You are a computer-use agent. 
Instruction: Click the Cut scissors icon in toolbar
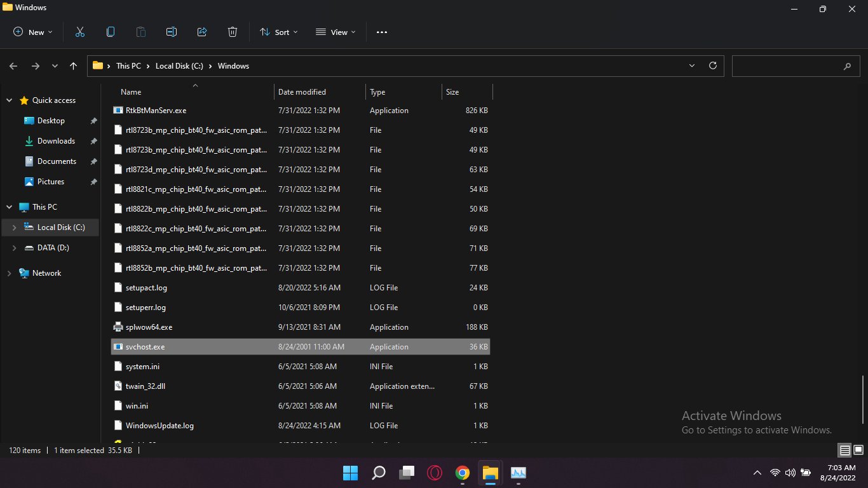(80, 32)
